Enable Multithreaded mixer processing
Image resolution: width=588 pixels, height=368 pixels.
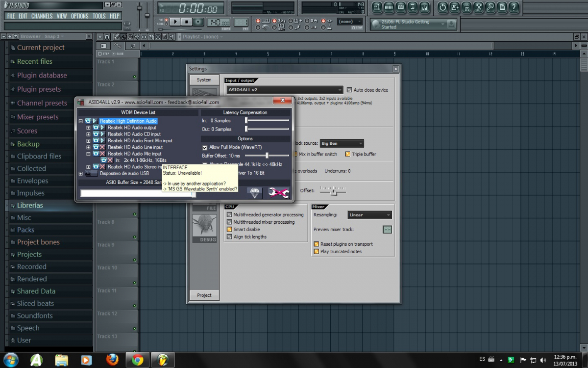(229, 222)
